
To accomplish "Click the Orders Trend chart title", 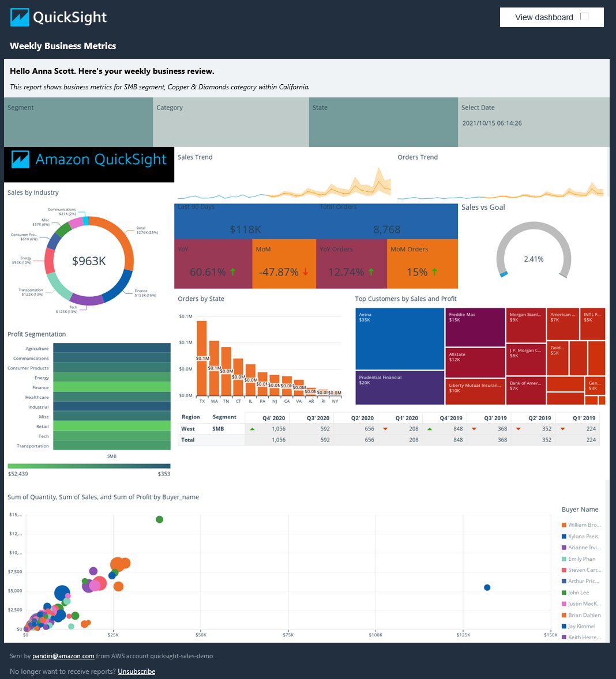I will 418,157.
